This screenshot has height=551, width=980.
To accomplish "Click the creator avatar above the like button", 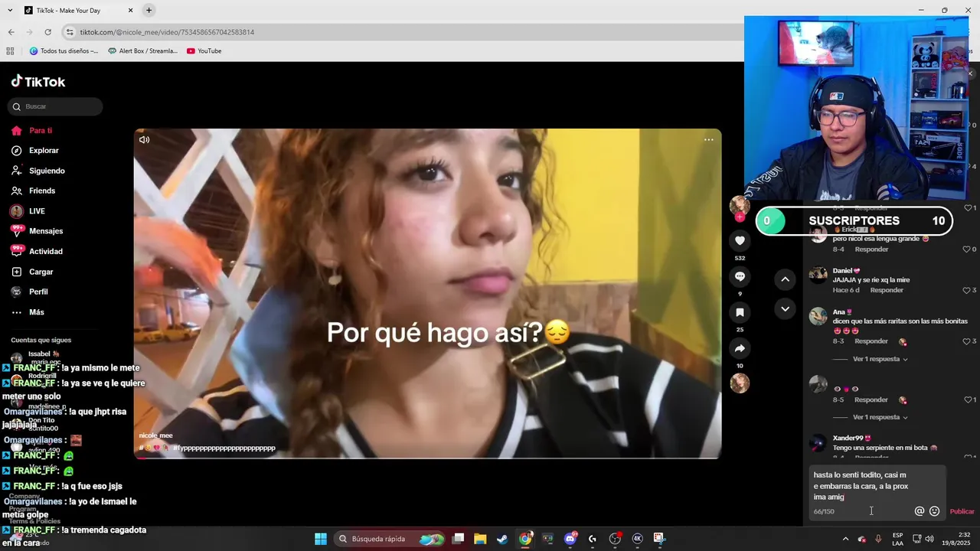I will (740, 205).
